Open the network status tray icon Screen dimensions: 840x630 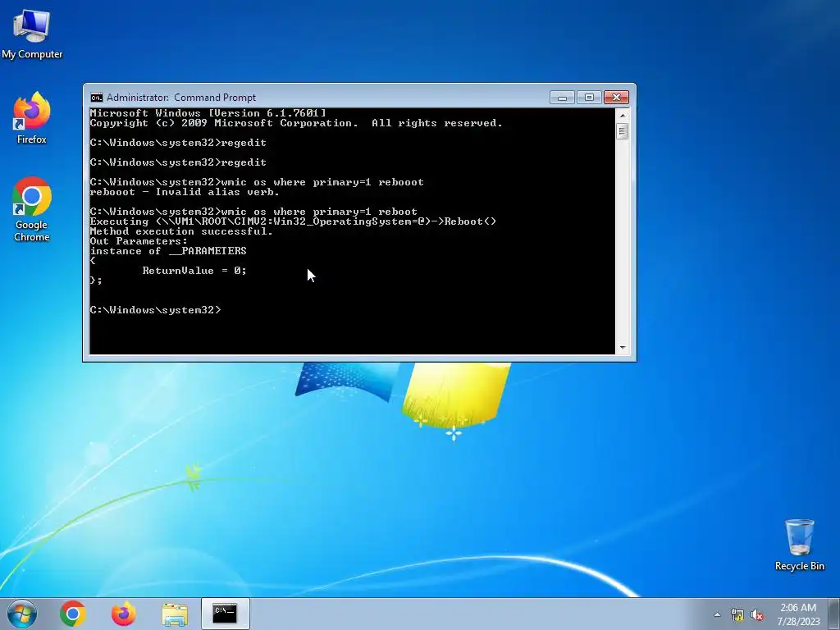point(737,614)
